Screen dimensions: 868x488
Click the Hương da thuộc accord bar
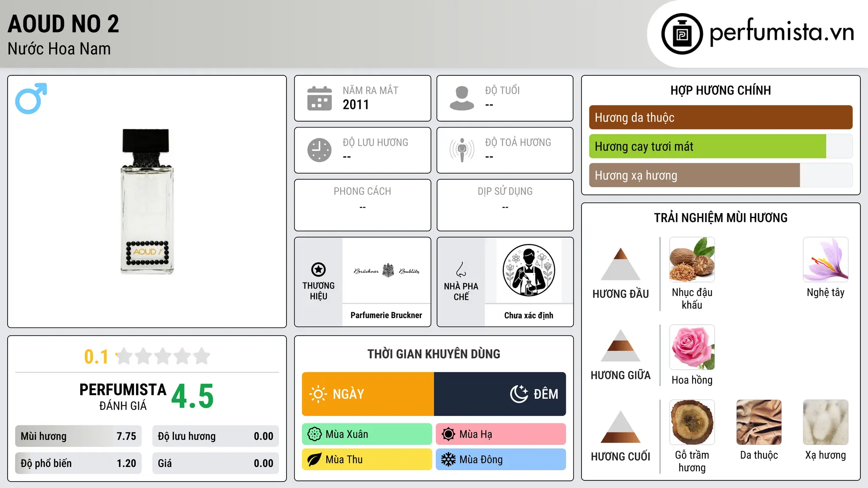point(721,117)
